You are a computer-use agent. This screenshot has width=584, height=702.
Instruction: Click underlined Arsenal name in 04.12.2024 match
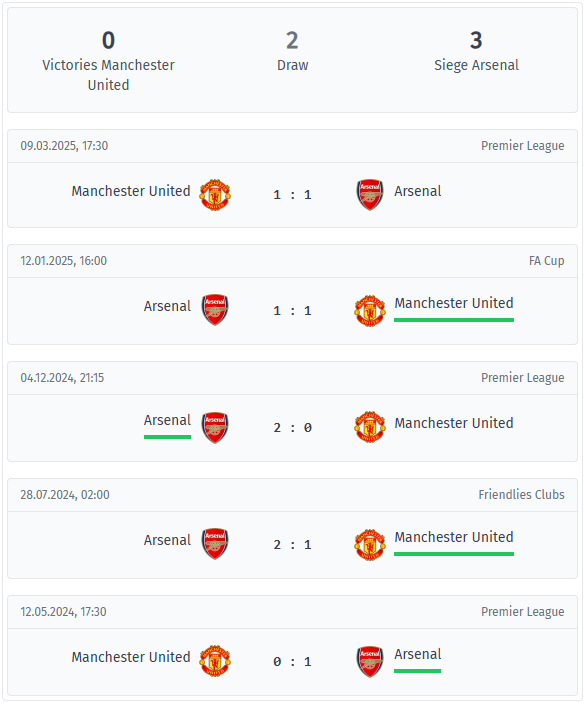pos(167,420)
